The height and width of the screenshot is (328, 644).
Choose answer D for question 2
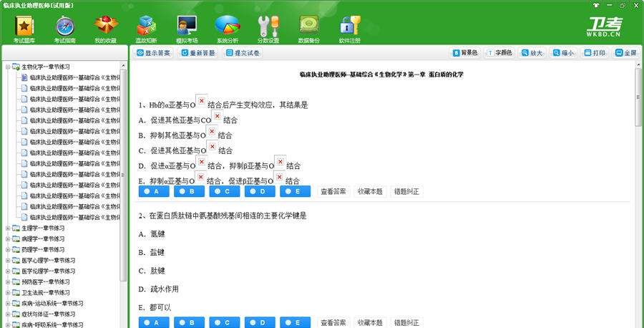click(x=260, y=323)
